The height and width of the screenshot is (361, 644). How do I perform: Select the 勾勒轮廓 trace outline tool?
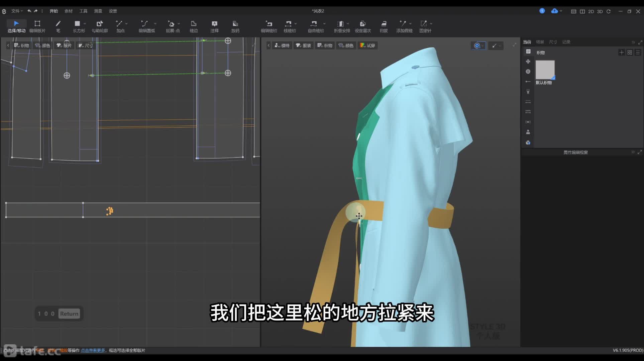[x=100, y=26]
